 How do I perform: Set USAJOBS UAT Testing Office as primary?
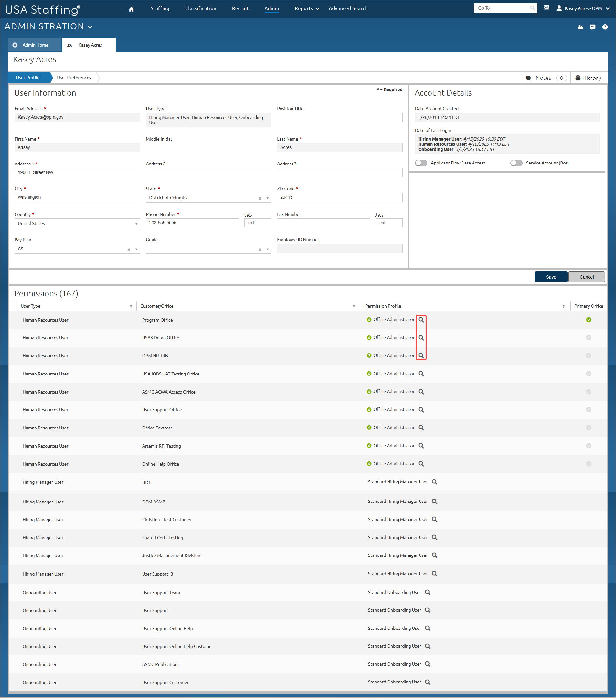click(589, 374)
